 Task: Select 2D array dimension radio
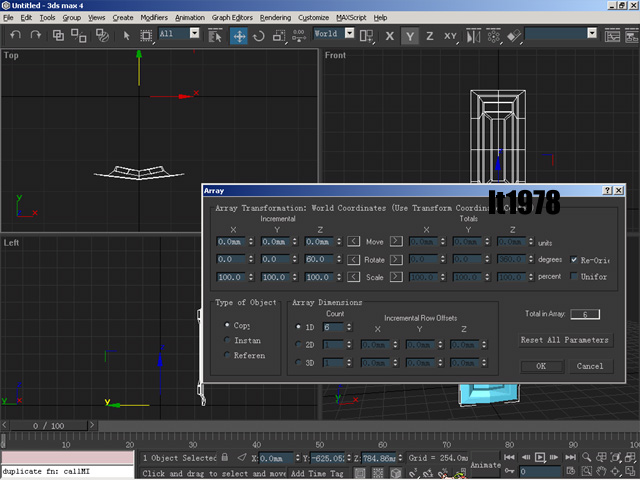point(298,344)
